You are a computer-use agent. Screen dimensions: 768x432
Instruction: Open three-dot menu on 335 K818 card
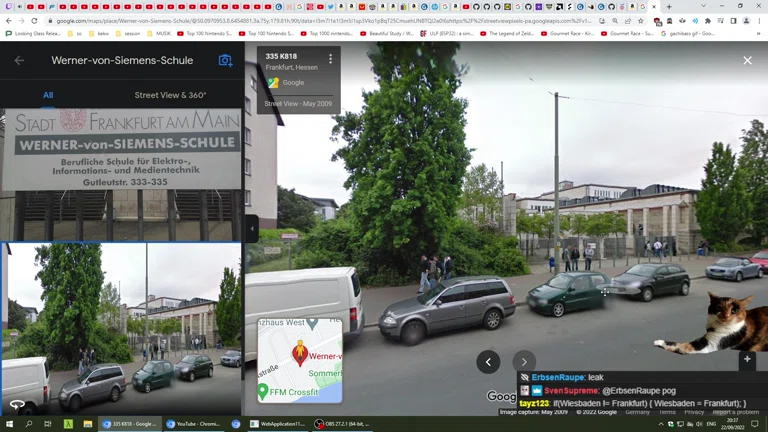pos(330,60)
